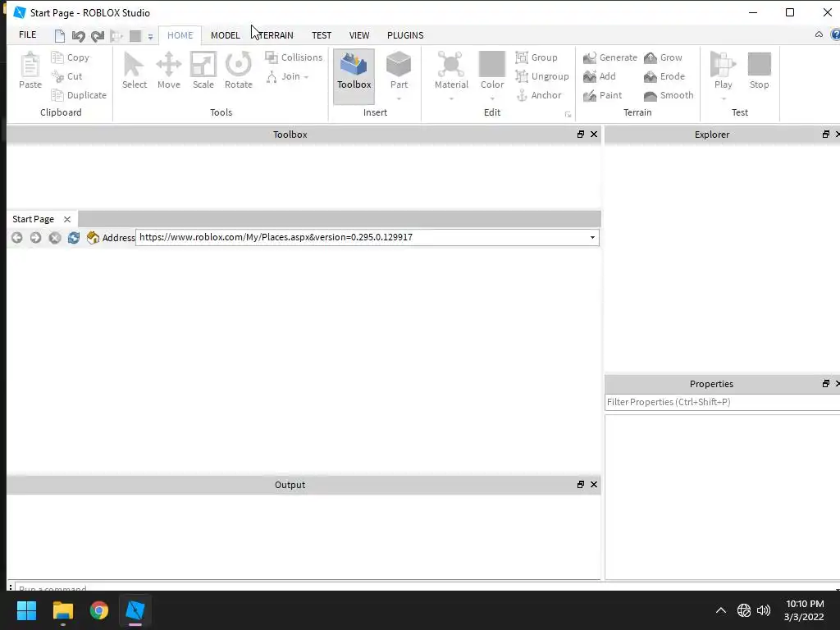This screenshot has height=630, width=840.
Task: Click the Play test button
Action: coord(723,71)
